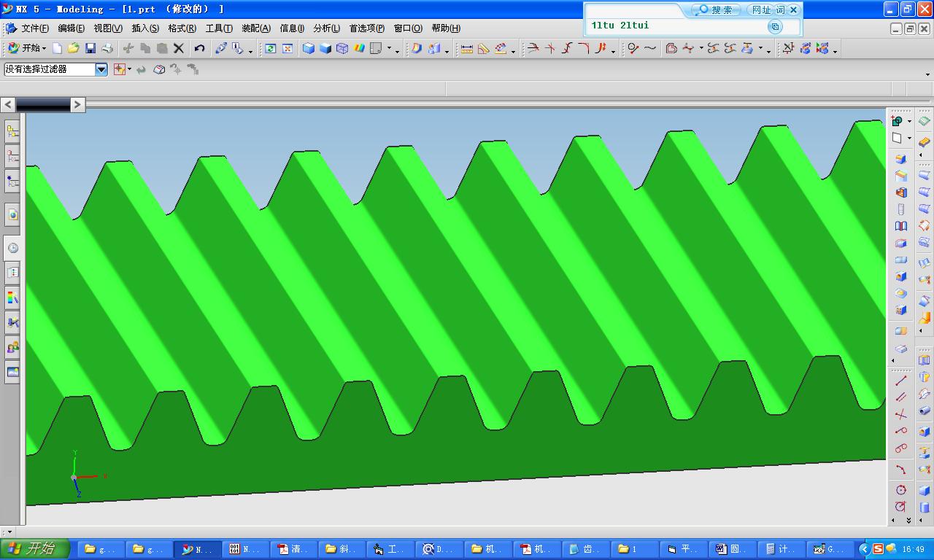
Task: Expand the sketch dropdown arrow in right toolbar
Action: pyautogui.click(x=909, y=121)
